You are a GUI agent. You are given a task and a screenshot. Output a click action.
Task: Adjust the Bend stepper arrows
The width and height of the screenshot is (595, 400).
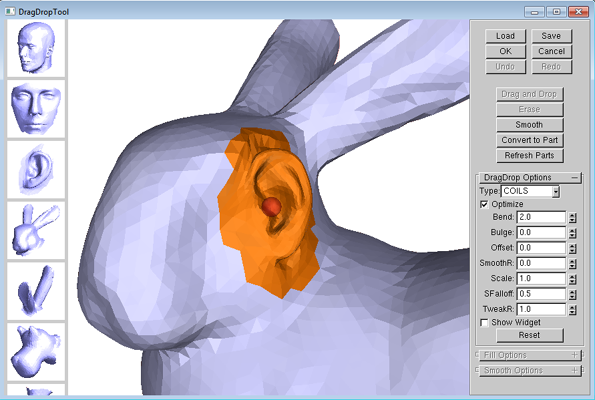[573, 218]
